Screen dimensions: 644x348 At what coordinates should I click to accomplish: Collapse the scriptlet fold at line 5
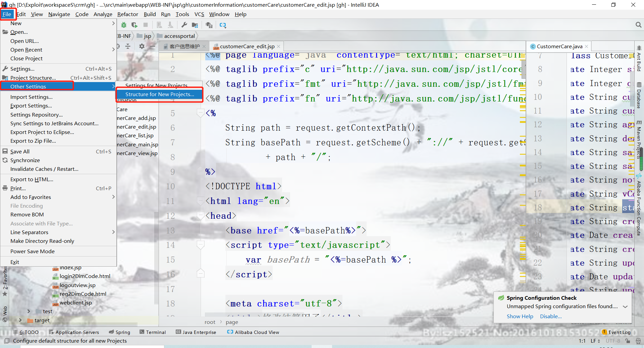coord(201,113)
